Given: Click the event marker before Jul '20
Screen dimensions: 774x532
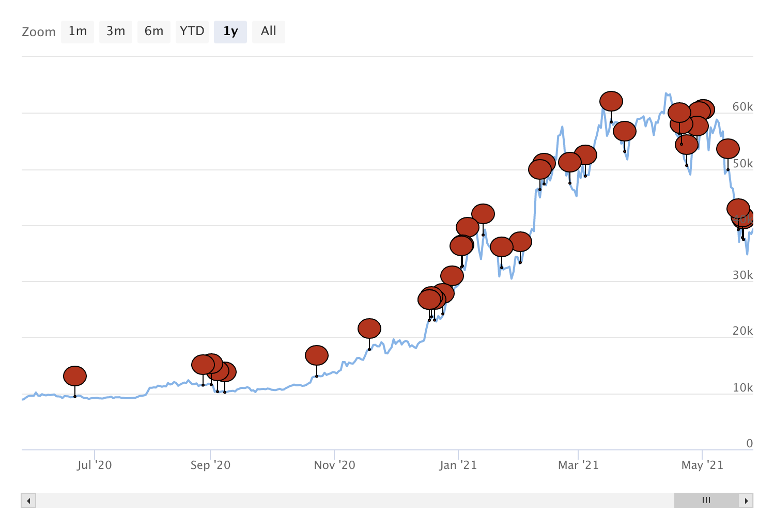Looking at the screenshot, I should [x=75, y=376].
